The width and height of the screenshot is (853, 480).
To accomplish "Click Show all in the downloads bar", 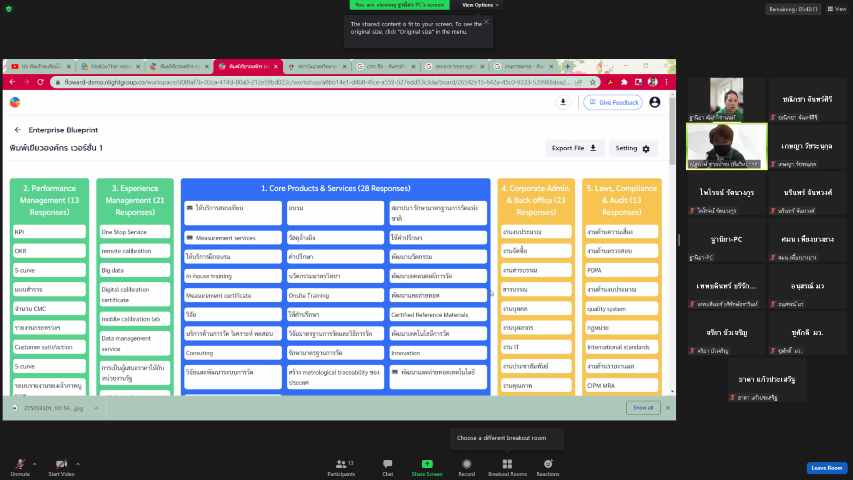I will [640, 408].
